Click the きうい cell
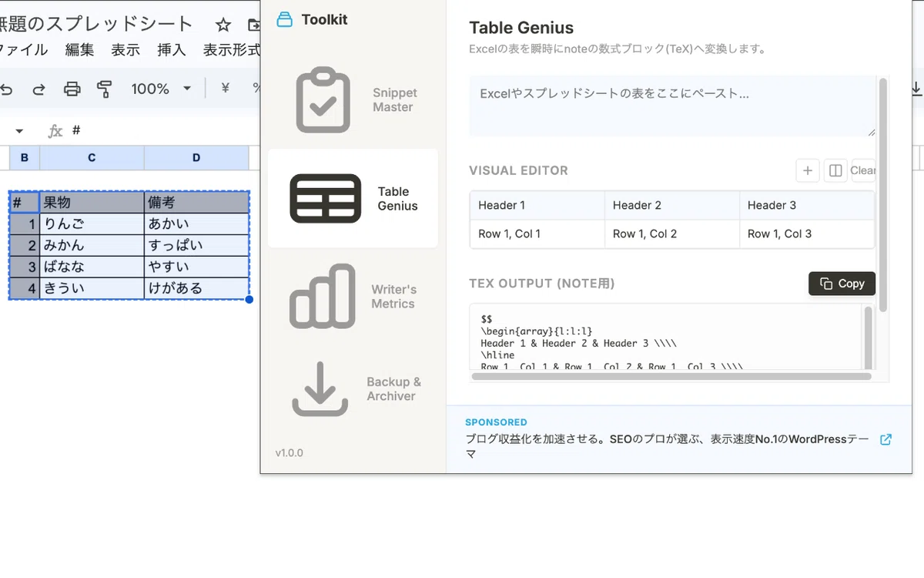 click(x=92, y=288)
